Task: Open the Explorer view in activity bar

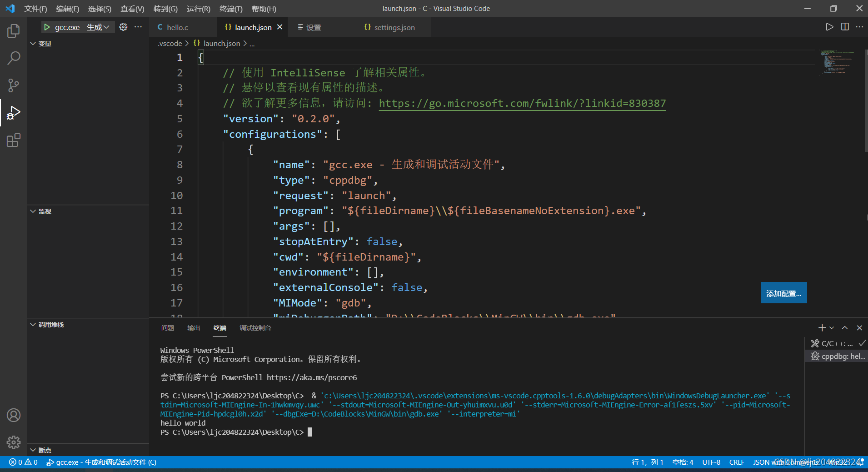Action: [14, 31]
